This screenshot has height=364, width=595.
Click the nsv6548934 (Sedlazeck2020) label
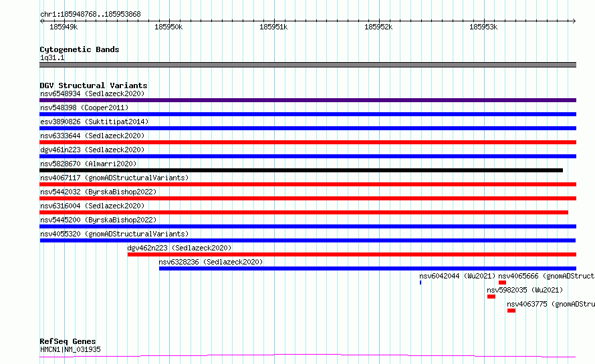(x=92, y=94)
